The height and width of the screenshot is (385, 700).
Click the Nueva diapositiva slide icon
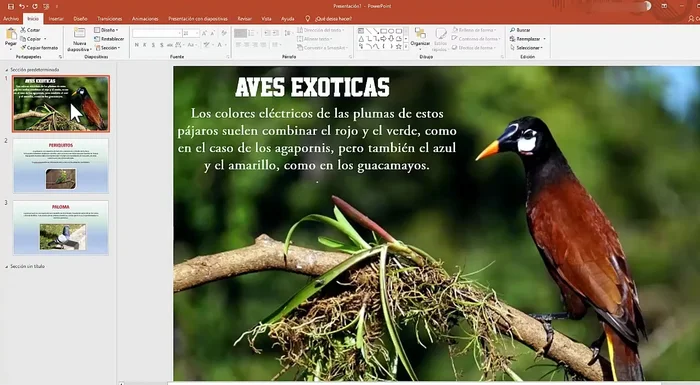[79, 33]
